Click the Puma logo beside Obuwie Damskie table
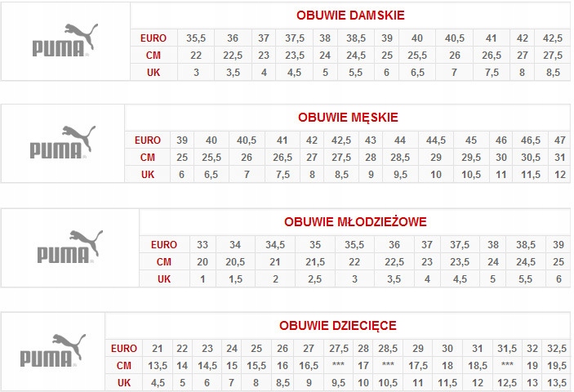The image size is (574, 392). point(65,40)
